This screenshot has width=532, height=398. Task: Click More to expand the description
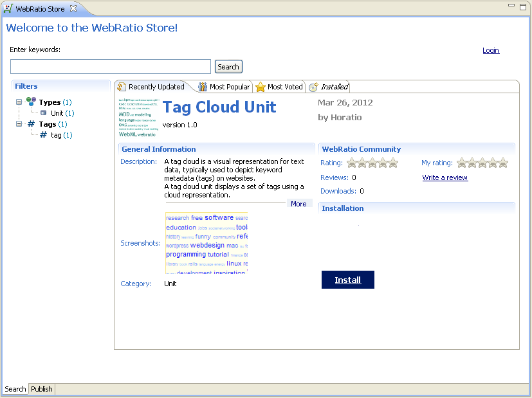(298, 204)
